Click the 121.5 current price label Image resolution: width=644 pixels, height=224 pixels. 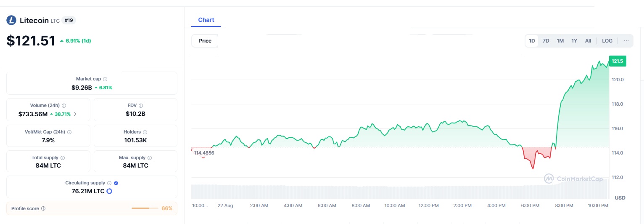pos(618,61)
